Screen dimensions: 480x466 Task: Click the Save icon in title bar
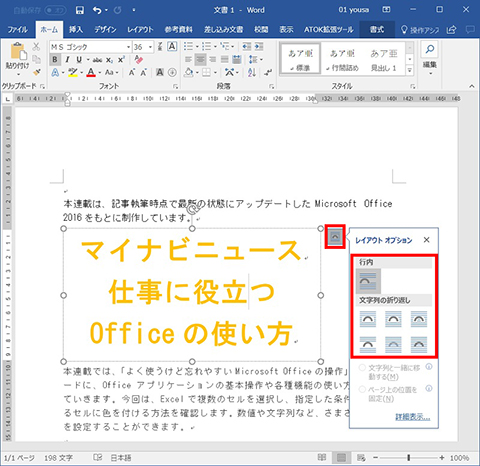(80, 10)
